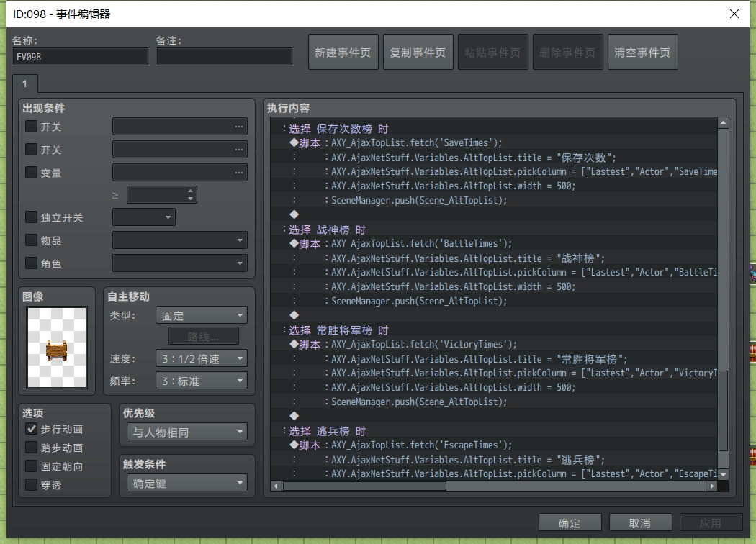Click the horizontal scroll right arrow
The height and width of the screenshot is (544, 756).
[712, 486]
